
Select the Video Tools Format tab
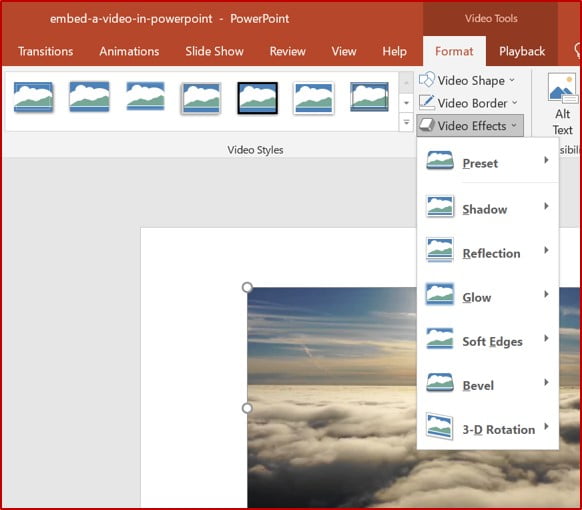pos(454,51)
